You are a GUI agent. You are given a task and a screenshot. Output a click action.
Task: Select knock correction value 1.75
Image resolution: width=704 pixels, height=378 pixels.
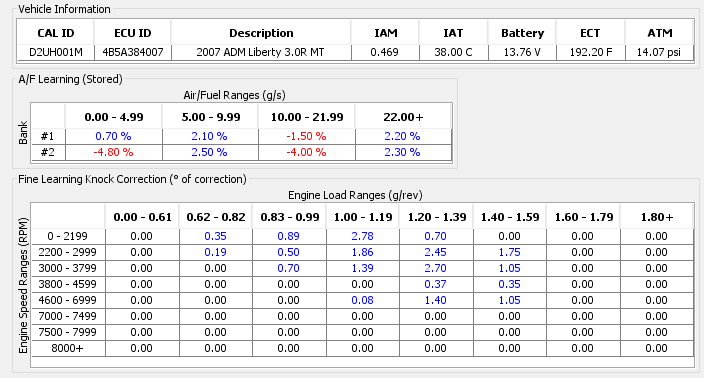point(510,252)
